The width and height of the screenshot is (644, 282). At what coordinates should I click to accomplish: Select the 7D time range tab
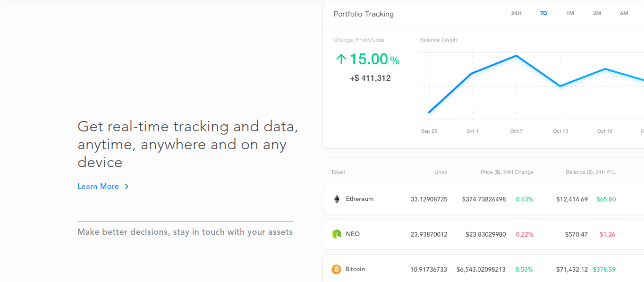543,13
